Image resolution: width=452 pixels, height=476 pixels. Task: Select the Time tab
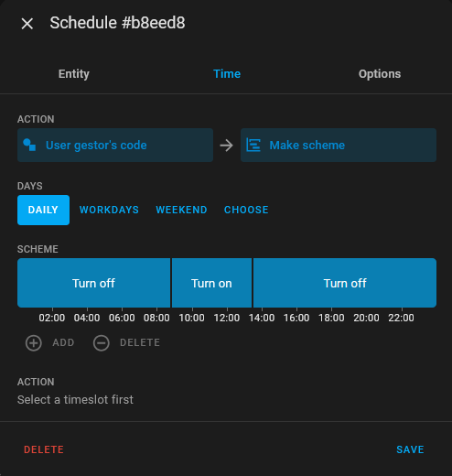pos(227,74)
